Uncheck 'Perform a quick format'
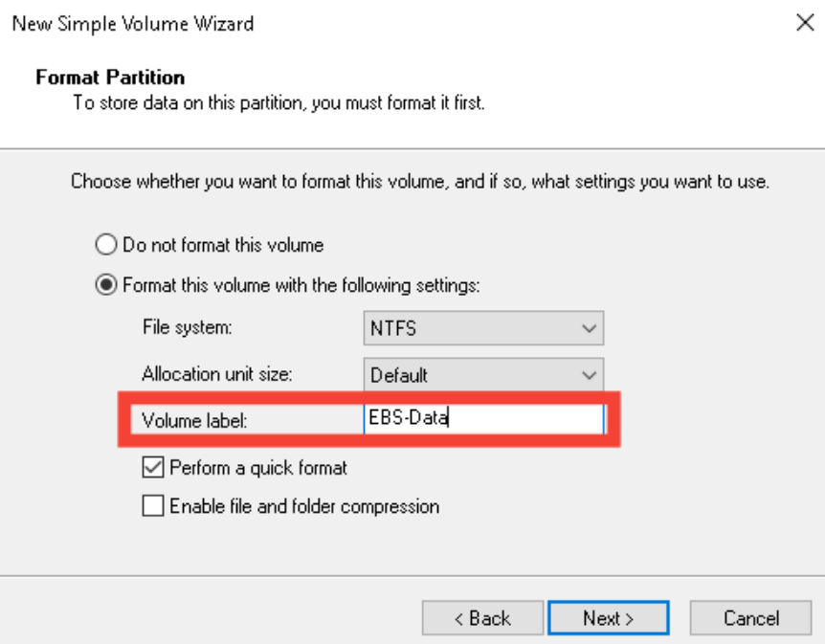 [x=151, y=468]
